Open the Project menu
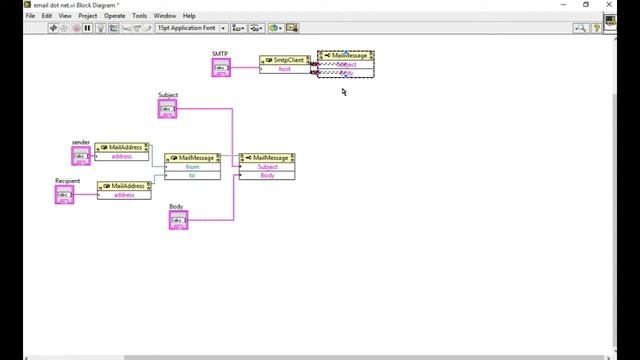The height and width of the screenshot is (360, 640). coord(88,16)
